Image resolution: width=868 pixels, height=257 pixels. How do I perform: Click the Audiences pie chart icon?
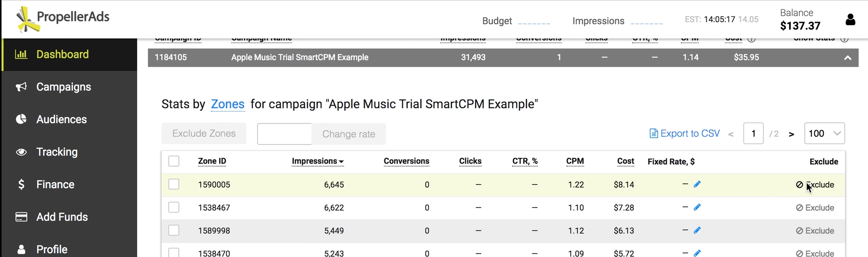click(21, 119)
